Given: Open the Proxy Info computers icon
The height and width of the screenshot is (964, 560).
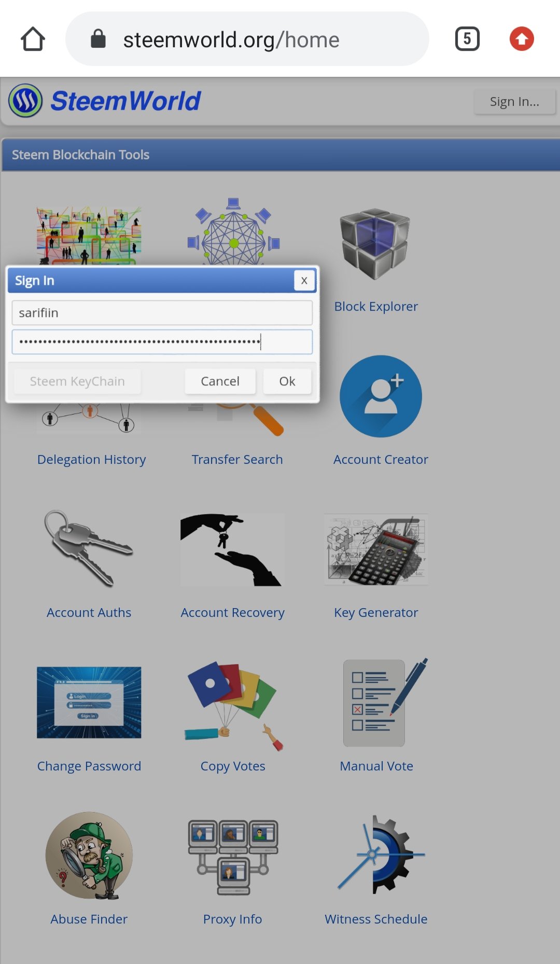Looking at the screenshot, I should pyautogui.click(x=233, y=857).
